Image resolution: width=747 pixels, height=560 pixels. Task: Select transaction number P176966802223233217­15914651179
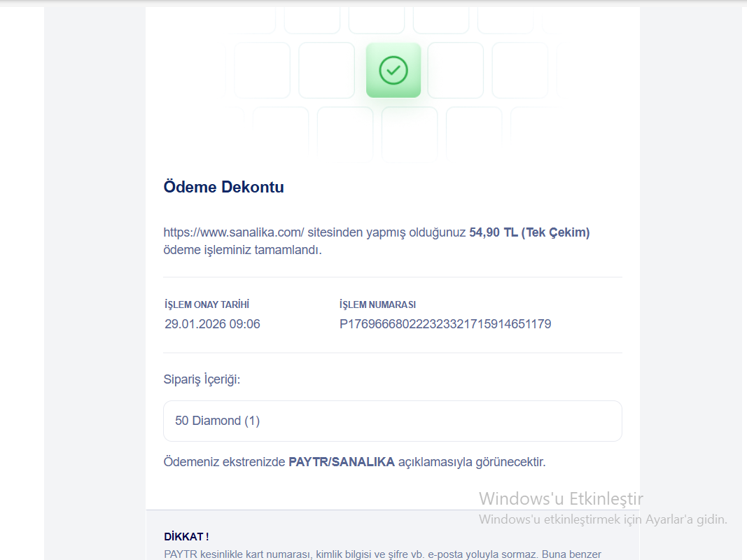pyautogui.click(x=445, y=324)
